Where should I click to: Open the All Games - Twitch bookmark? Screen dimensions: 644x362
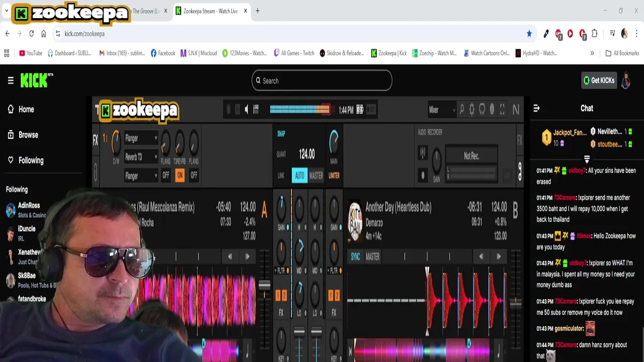(x=294, y=53)
